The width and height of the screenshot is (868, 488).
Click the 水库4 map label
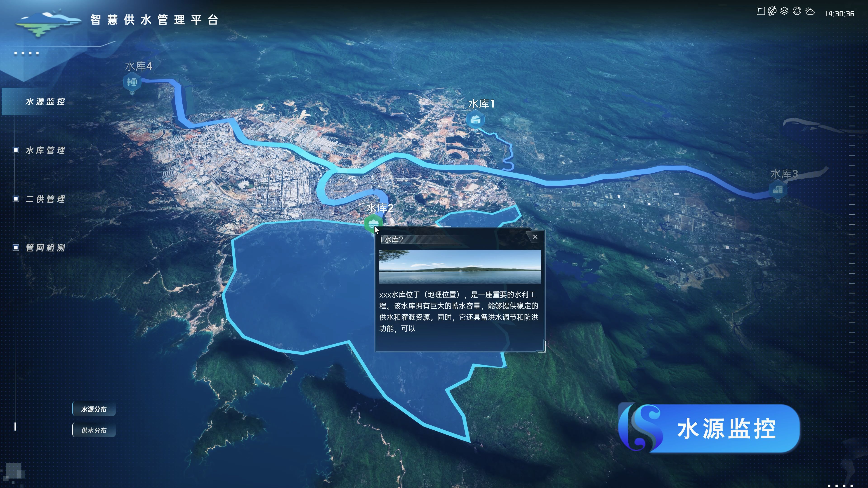click(x=139, y=66)
